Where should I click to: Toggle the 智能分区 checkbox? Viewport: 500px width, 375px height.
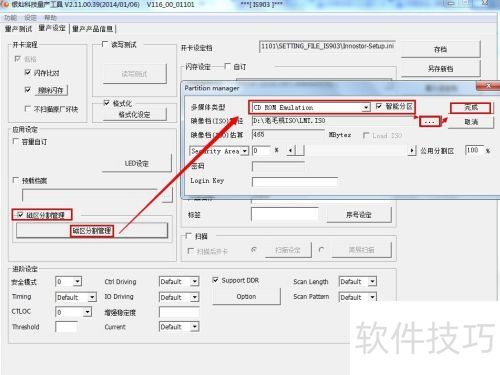[379, 106]
